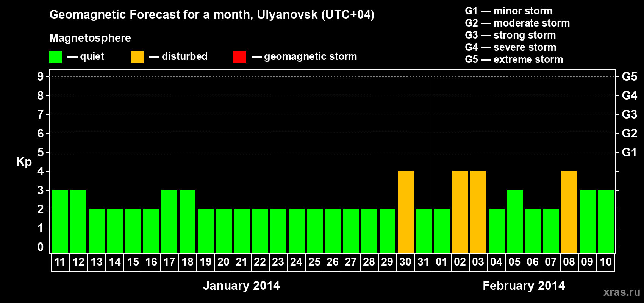Click the orange bar for January 30
Image resolution: width=644 pixels, height=303 pixels.
pyautogui.click(x=406, y=212)
